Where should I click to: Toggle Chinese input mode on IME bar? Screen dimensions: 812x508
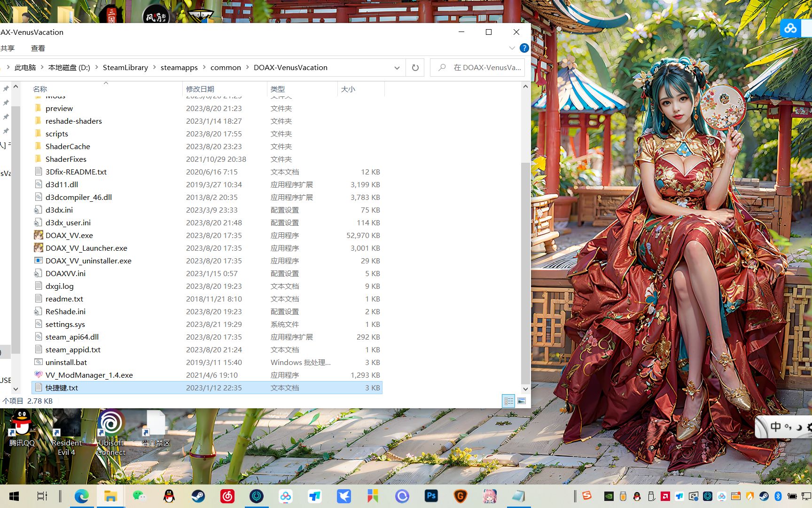pyautogui.click(x=775, y=427)
